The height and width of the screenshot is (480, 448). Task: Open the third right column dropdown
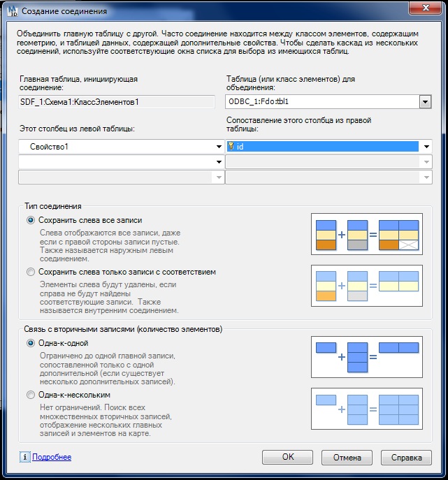[x=426, y=177]
